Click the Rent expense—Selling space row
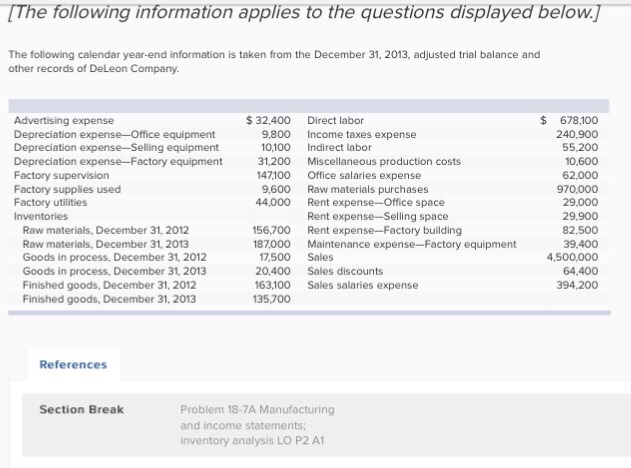Screen dimensions: 631x468 coord(453,216)
